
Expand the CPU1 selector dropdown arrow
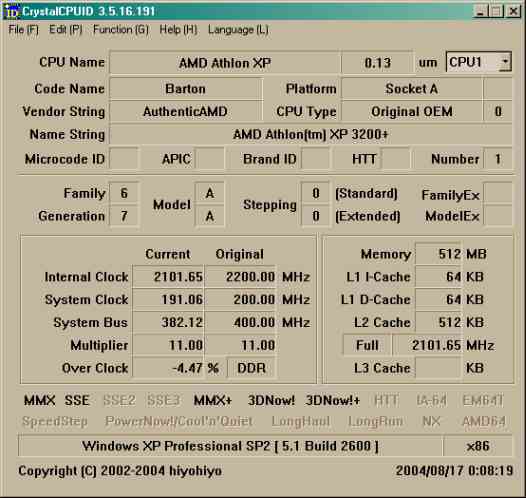tap(505, 62)
